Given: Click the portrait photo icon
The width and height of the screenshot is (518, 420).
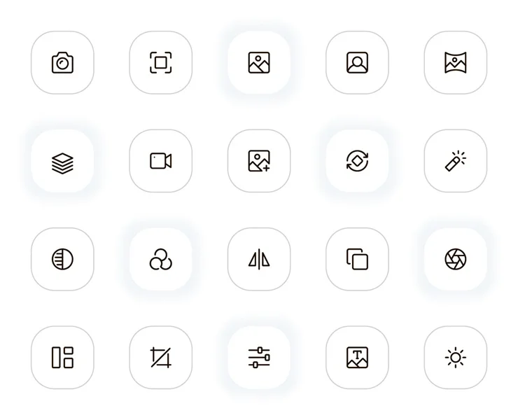Looking at the screenshot, I should pos(357,62).
